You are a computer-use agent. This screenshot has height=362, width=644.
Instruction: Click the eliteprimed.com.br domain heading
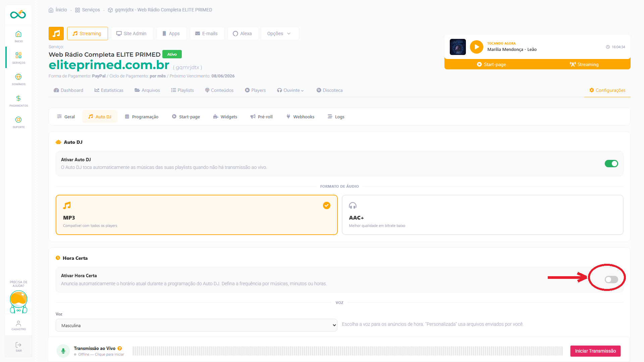click(x=109, y=65)
